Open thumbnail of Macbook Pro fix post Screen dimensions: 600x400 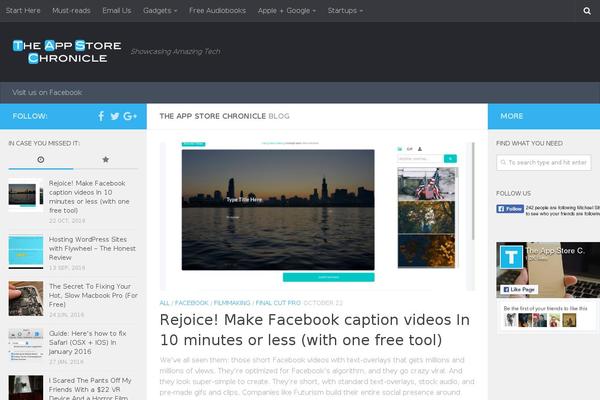[x=26, y=299]
